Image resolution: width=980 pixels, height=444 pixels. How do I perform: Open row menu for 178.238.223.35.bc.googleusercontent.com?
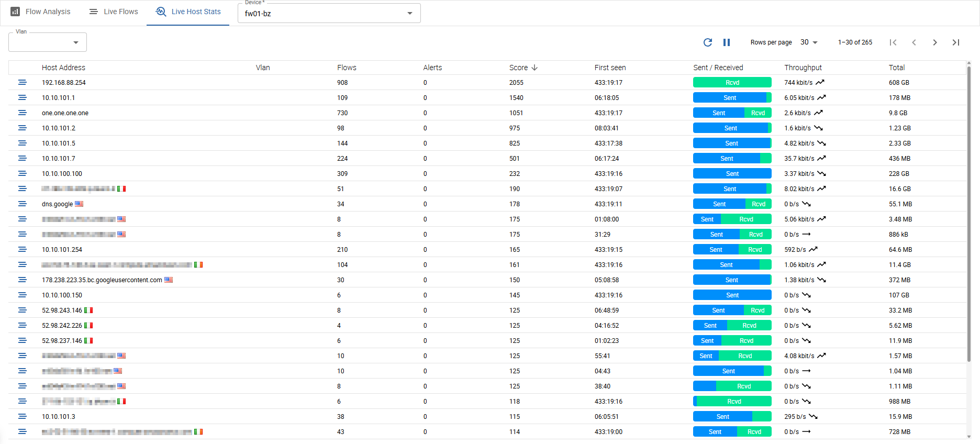tap(22, 280)
